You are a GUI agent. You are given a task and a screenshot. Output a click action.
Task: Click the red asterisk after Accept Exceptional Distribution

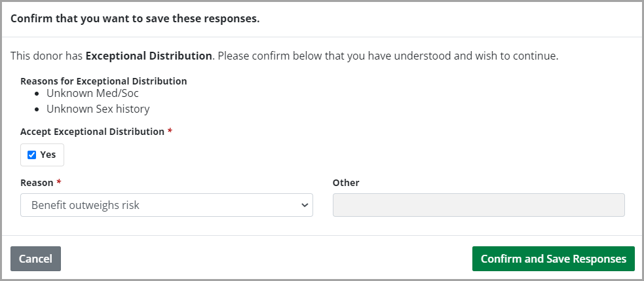[x=170, y=132]
